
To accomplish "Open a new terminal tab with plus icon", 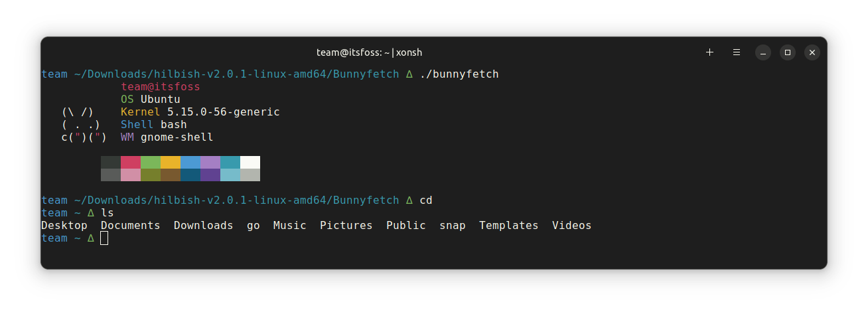I will tap(709, 52).
